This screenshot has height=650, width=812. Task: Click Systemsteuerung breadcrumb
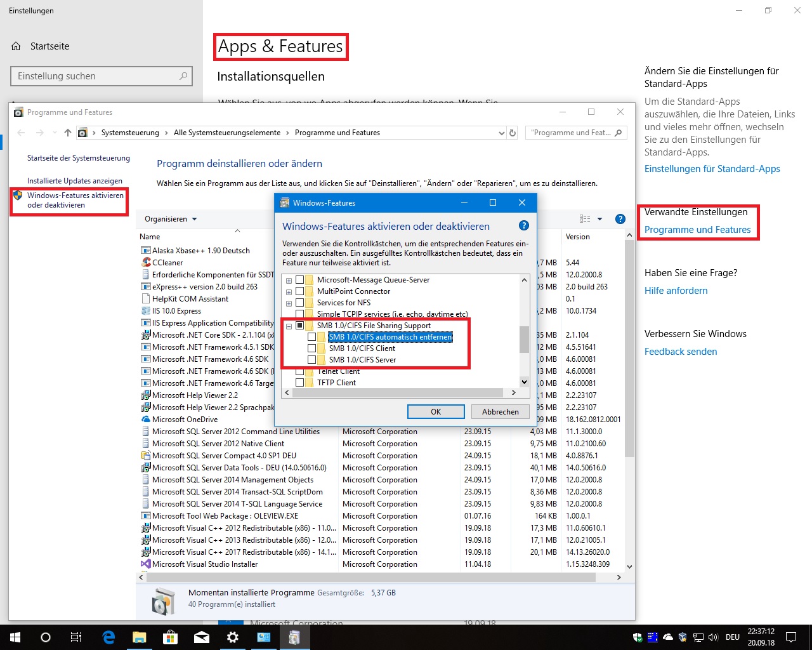[130, 133]
